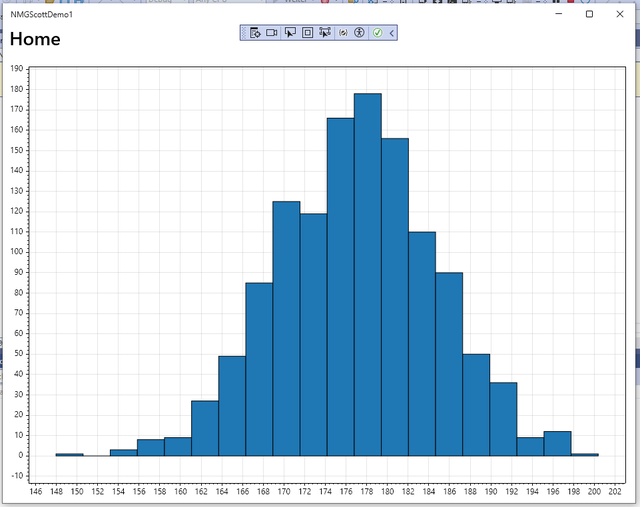
Task: Maximize the NMGScottDemo1 window
Action: pos(589,14)
